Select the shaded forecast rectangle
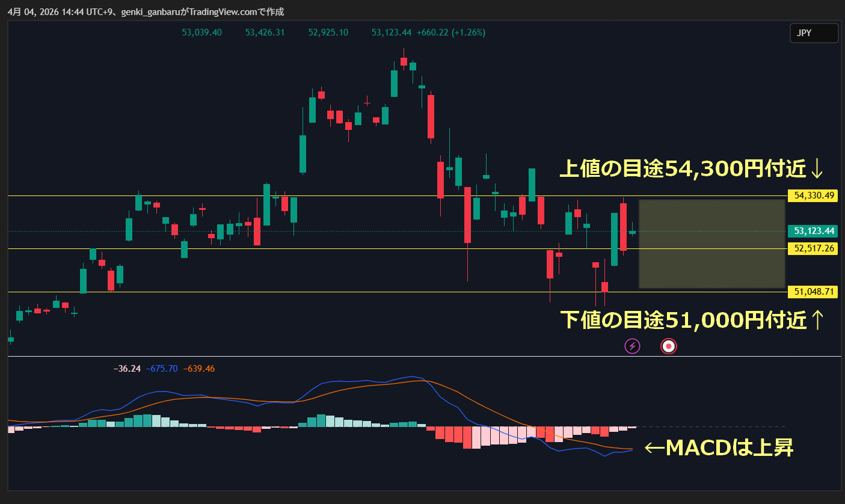845x504 pixels. point(711,244)
